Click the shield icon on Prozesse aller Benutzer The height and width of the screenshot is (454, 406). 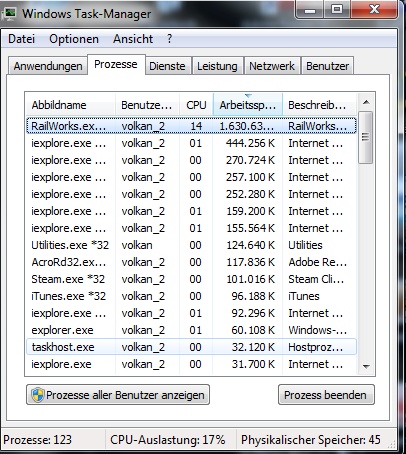38,395
